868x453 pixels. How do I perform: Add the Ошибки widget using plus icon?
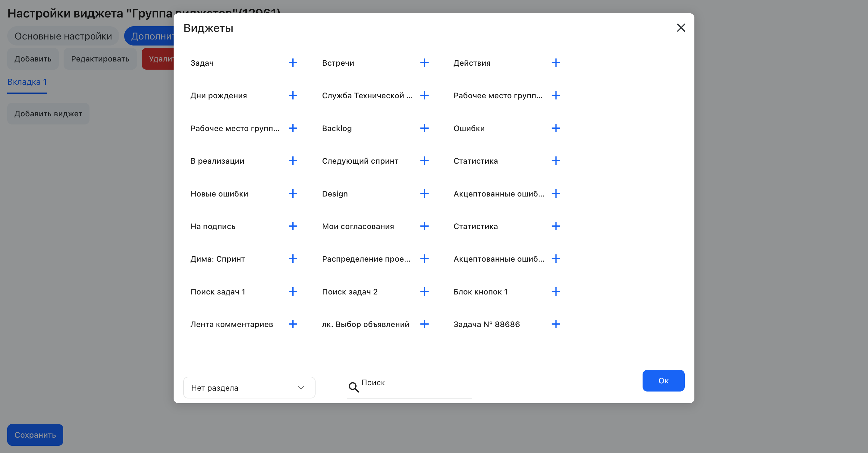click(x=556, y=128)
